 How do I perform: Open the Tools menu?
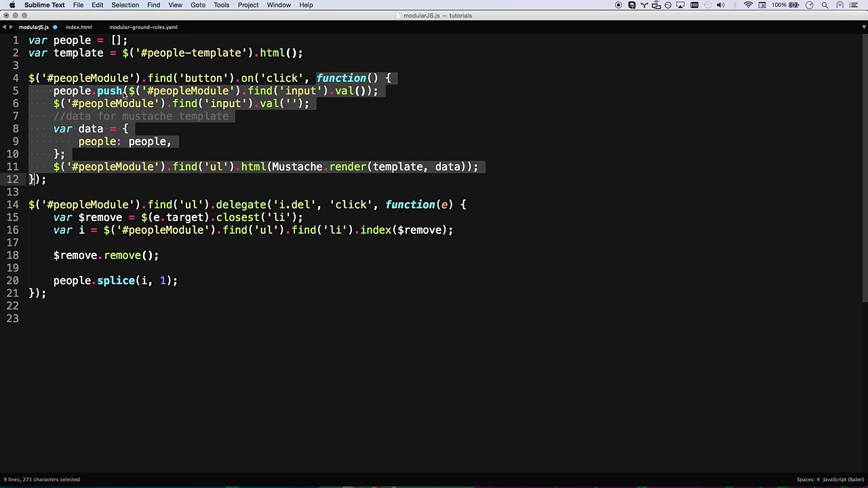point(222,5)
